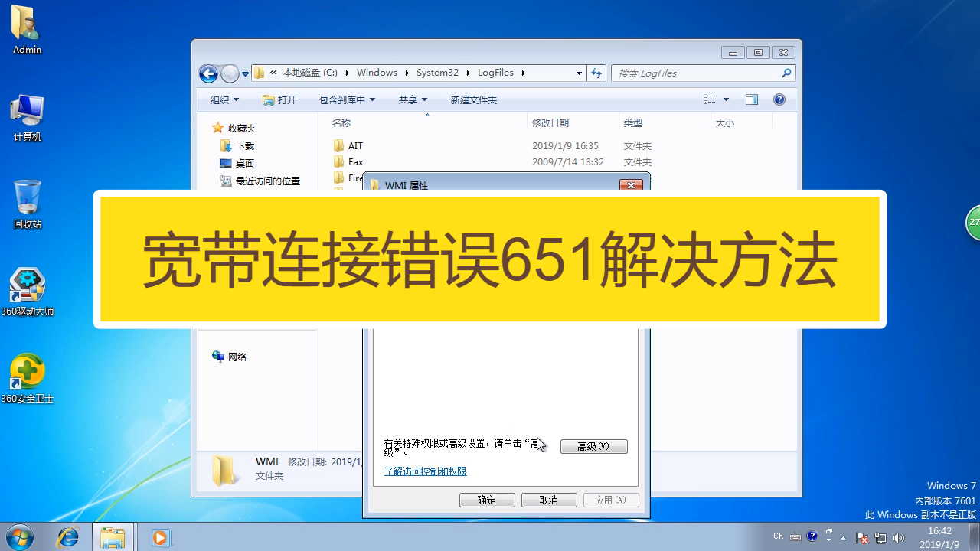Open 了解访问控制和权限 link

coord(425,471)
